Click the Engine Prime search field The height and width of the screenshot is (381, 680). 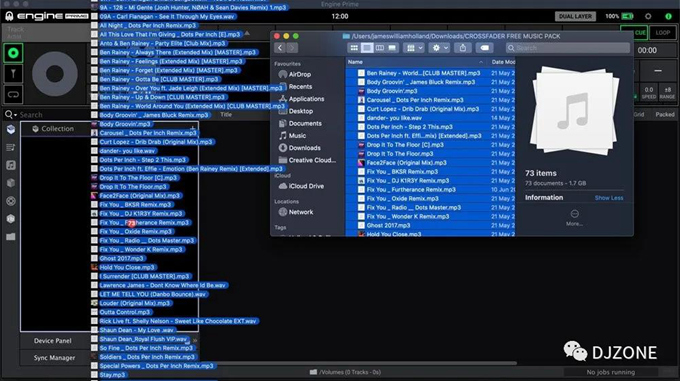[x=54, y=115]
